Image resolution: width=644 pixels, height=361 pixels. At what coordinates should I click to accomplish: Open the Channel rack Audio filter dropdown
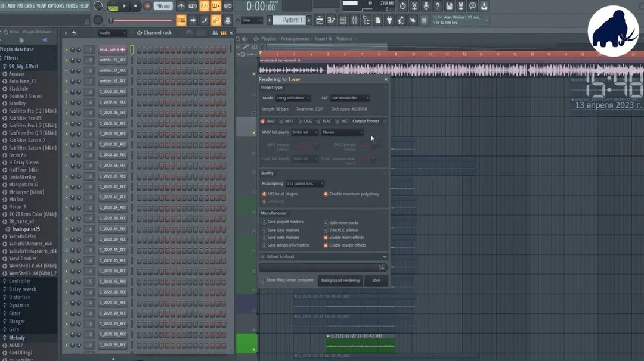[112, 32]
